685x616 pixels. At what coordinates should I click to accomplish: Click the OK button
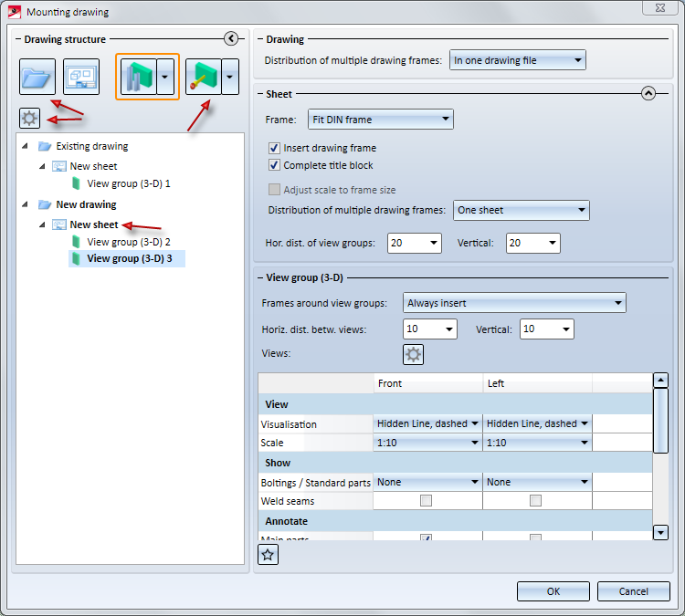(x=553, y=591)
